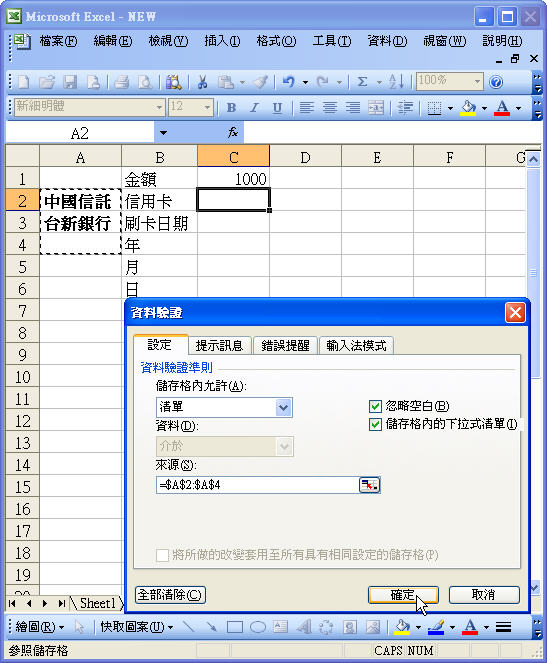
Task: Open the 格式 Format menu
Action: pyautogui.click(x=276, y=41)
